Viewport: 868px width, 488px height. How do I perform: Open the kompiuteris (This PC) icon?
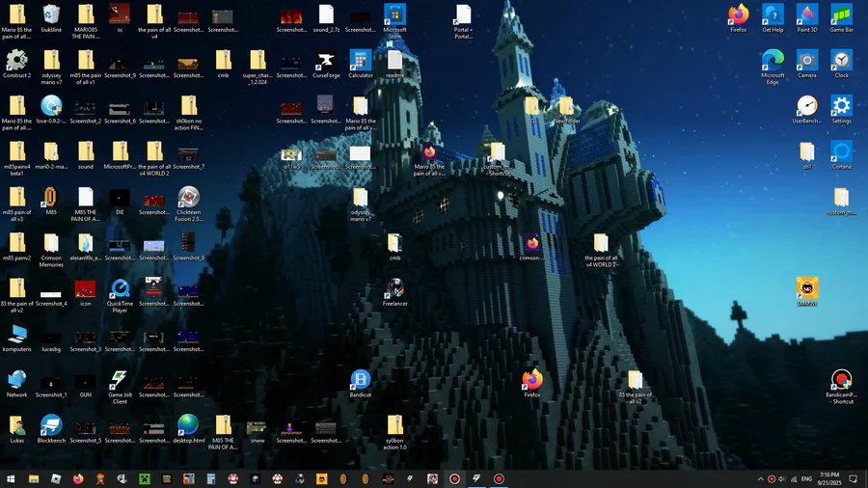pyautogui.click(x=16, y=335)
